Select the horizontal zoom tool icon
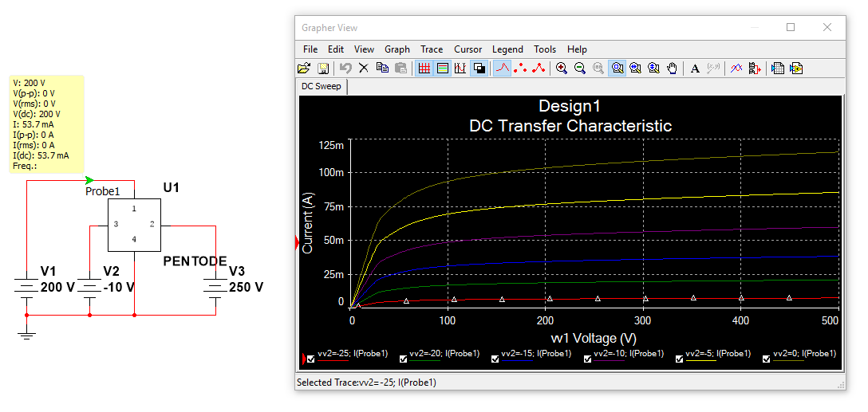The width and height of the screenshot is (868, 412). pos(636,69)
